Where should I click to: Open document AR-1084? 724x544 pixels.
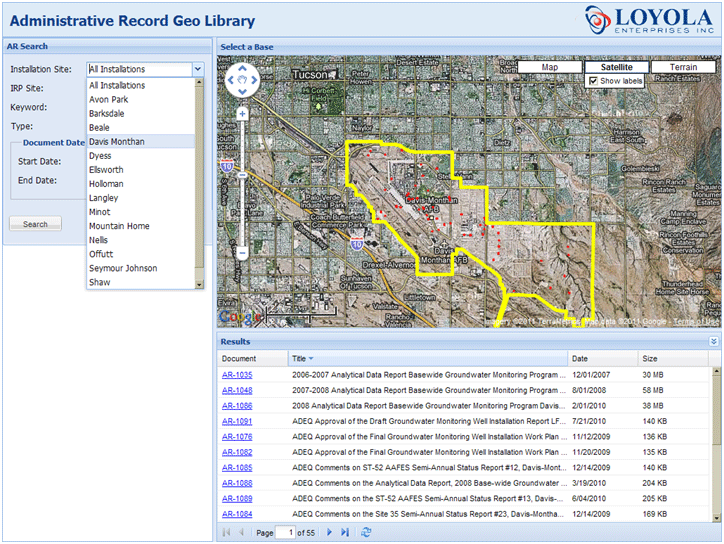pos(237,514)
